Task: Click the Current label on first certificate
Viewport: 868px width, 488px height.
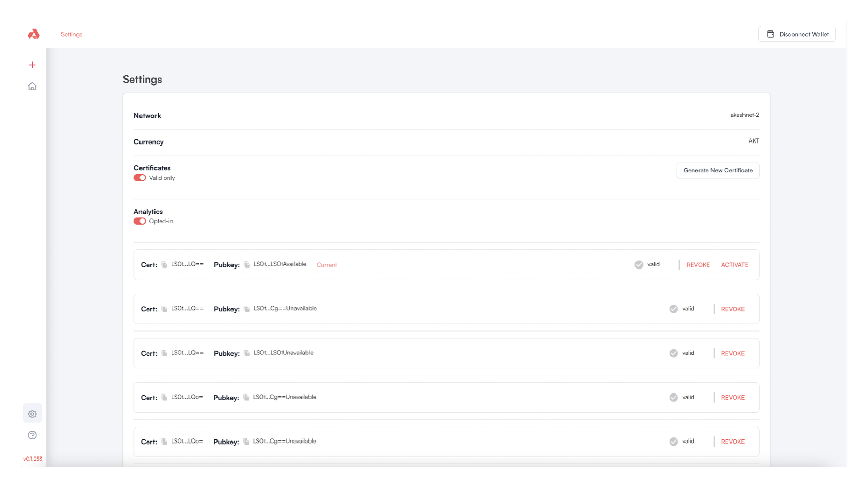Action: (x=327, y=265)
